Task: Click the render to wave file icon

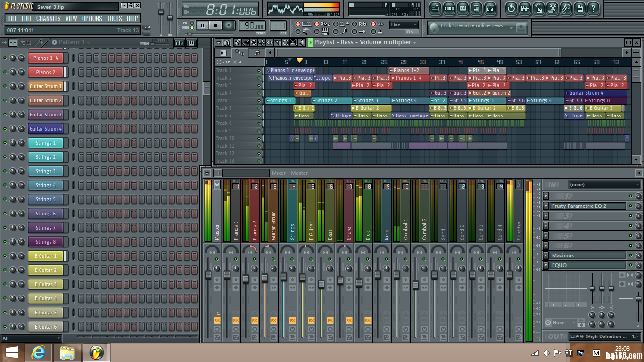Action: pyautogui.click(x=538, y=8)
